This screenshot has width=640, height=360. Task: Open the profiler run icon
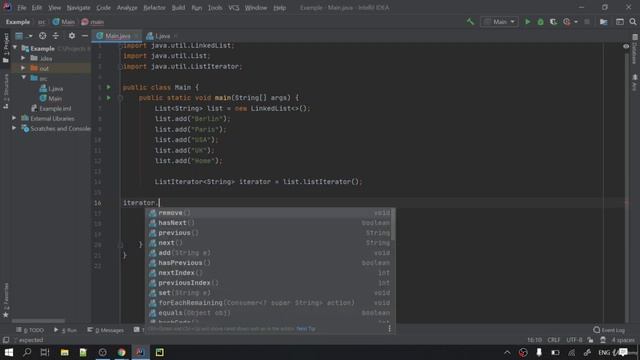[567, 22]
